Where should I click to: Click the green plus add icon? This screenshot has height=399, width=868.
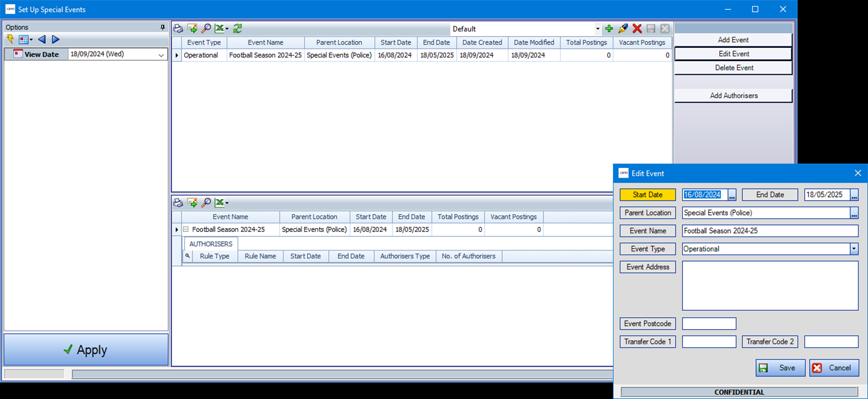click(609, 29)
